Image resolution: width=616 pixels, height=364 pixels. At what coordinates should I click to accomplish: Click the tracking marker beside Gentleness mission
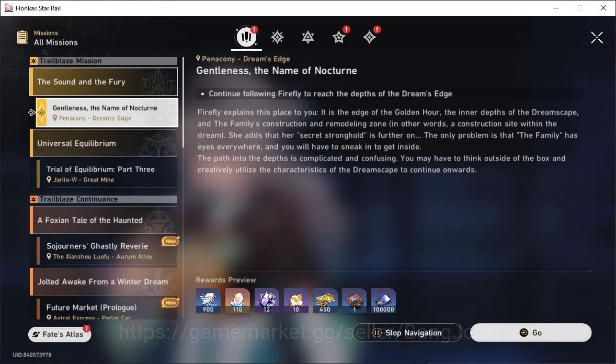point(32,112)
